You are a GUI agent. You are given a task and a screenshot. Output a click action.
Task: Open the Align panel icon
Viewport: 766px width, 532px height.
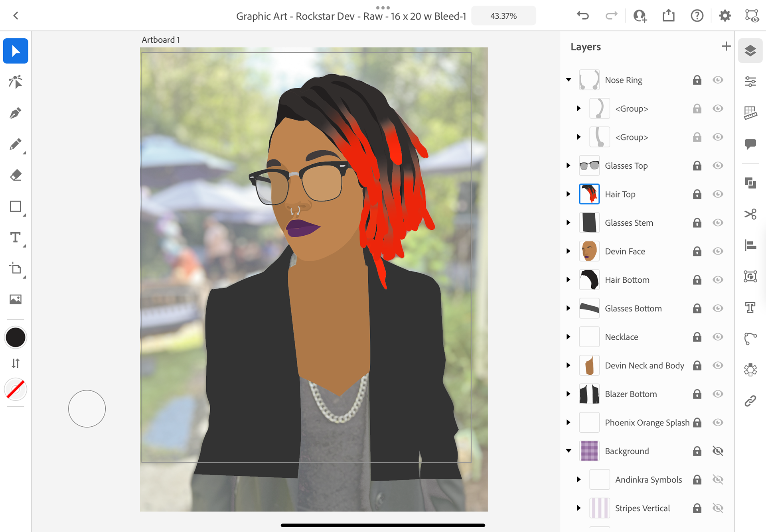tap(750, 245)
